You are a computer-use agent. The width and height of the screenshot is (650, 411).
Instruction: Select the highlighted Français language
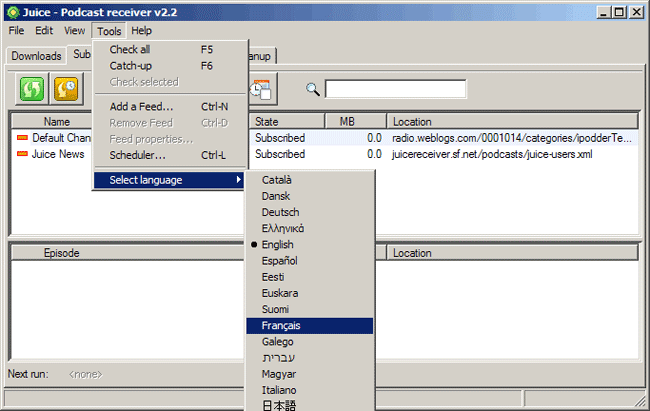[x=310, y=326]
